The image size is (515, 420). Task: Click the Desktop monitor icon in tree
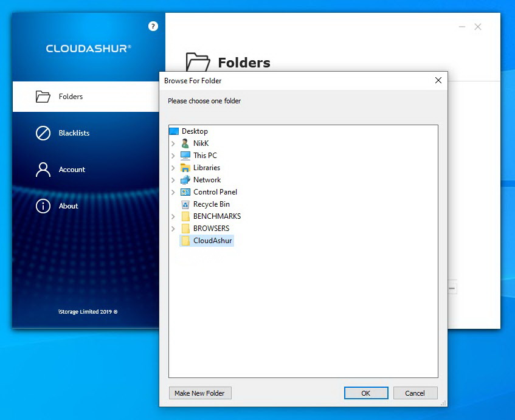[x=174, y=131]
